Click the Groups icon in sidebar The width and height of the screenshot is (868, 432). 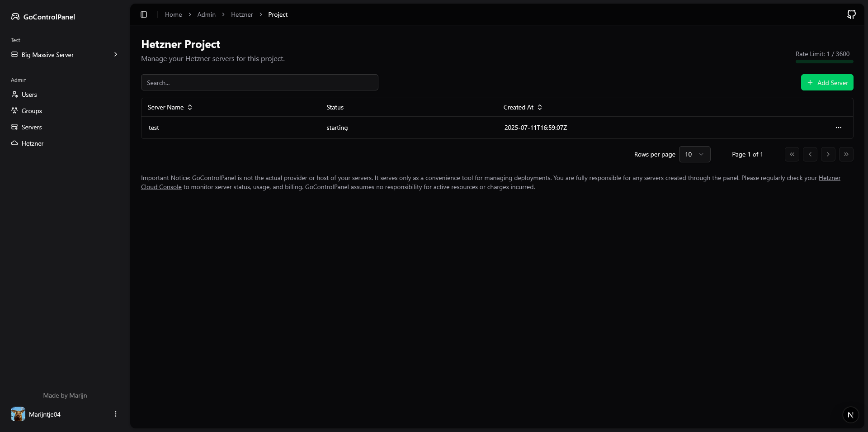point(14,111)
